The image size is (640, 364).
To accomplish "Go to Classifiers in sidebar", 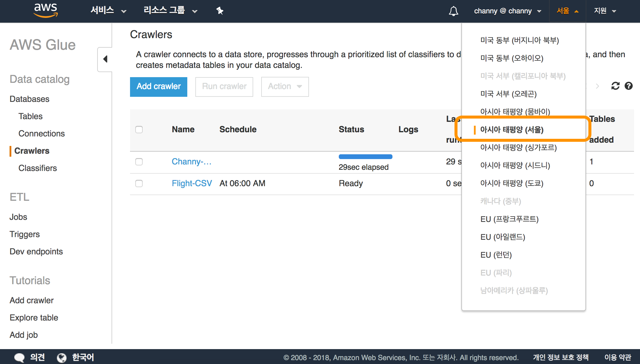I will coord(38,168).
